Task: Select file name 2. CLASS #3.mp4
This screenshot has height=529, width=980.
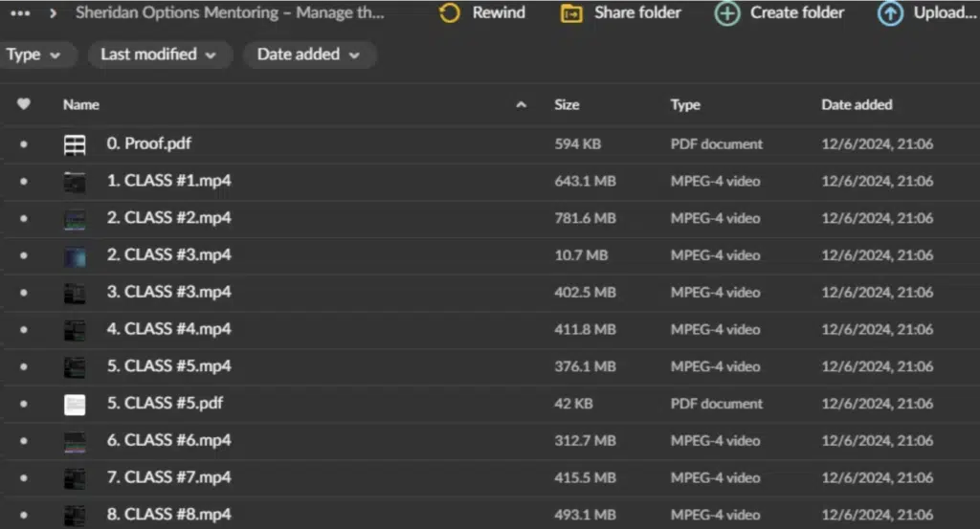Action: 168,254
